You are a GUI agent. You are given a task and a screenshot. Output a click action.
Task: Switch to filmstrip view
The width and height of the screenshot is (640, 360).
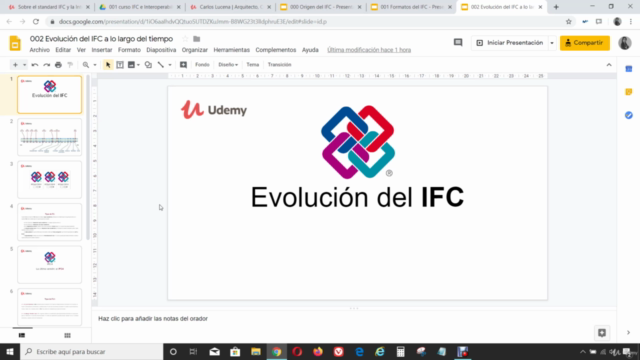coord(22,336)
